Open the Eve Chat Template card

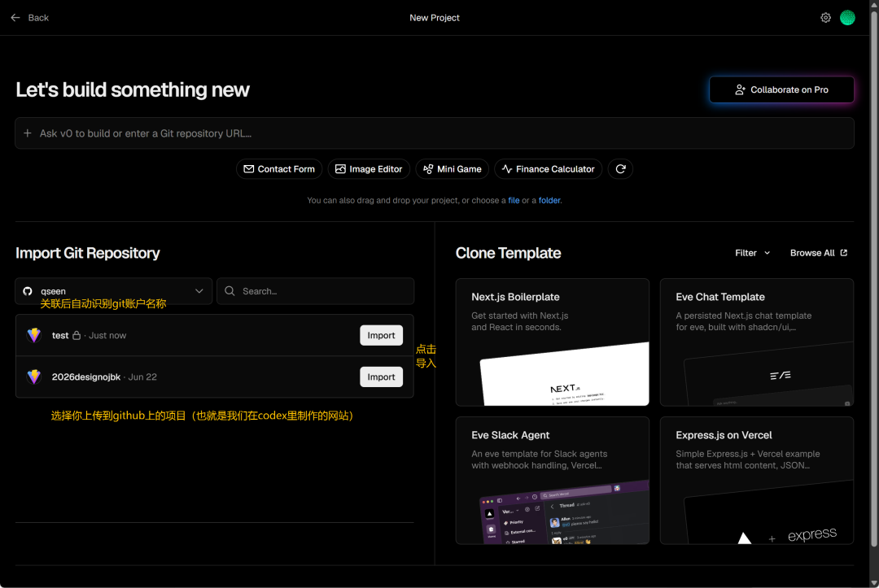click(x=757, y=342)
